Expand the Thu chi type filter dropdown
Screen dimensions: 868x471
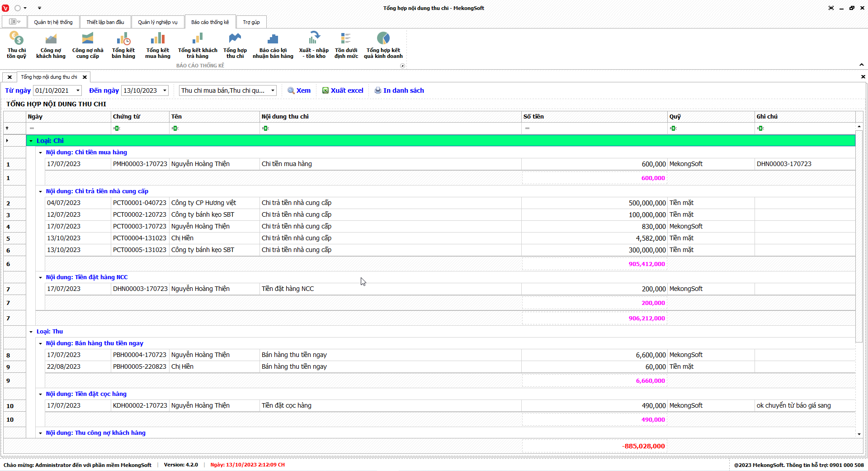point(273,90)
